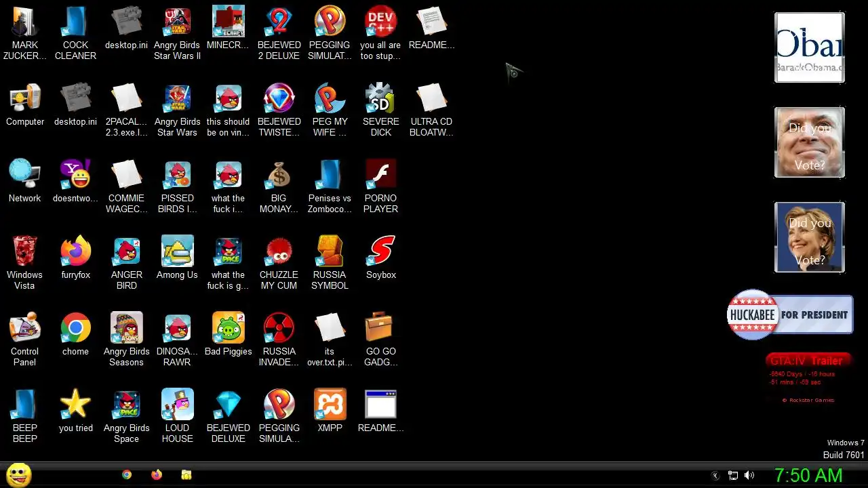Image resolution: width=868 pixels, height=488 pixels.
Task: Launch Chrome from the taskbar
Action: [127, 475]
